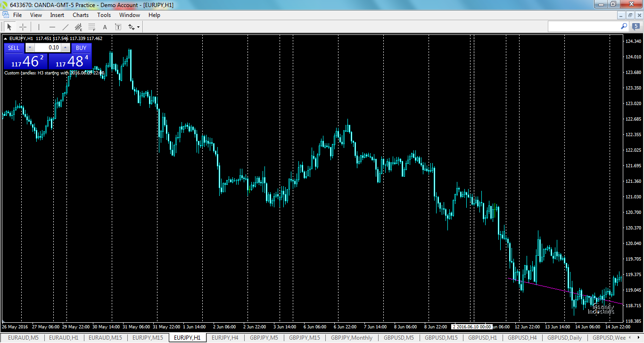This screenshot has height=343, width=644.
Task: Activate the cursor arrow tool
Action: (9, 26)
